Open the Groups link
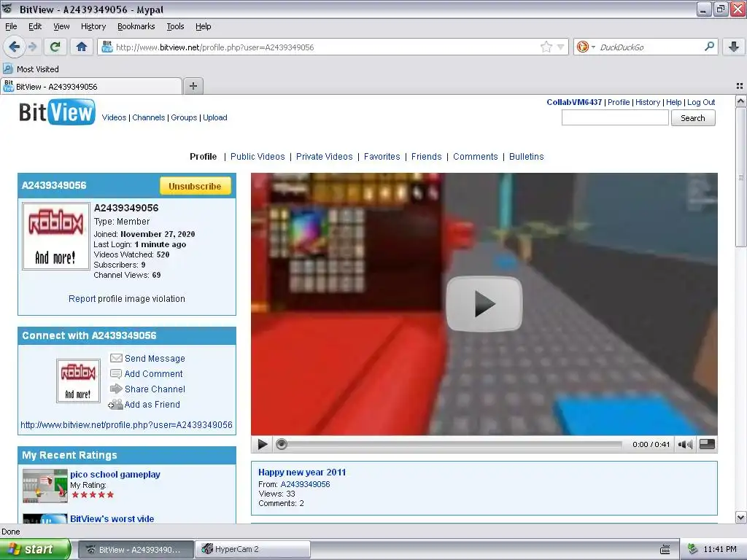This screenshot has width=747, height=560. coord(184,117)
